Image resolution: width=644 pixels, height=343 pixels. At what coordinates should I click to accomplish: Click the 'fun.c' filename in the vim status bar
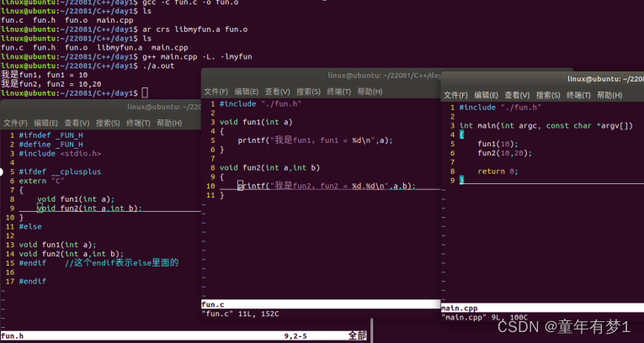pyautogui.click(x=213, y=304)
